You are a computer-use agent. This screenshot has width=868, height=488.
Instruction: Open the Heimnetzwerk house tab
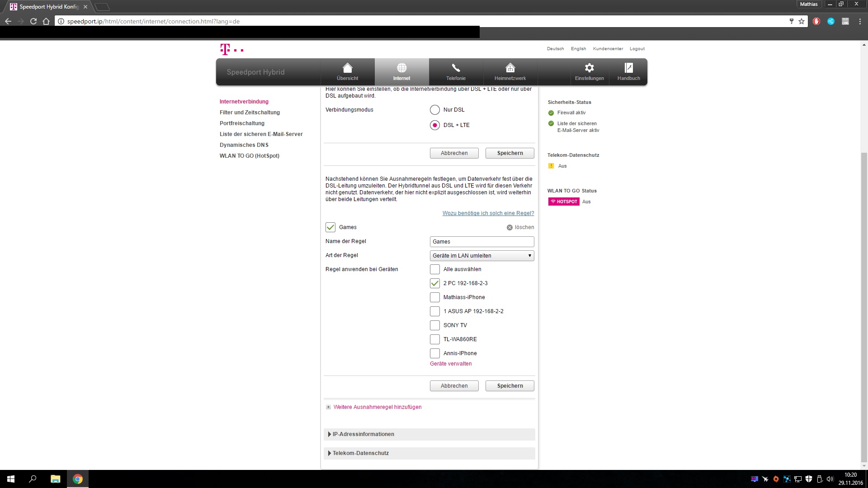(x=510, y=72)
